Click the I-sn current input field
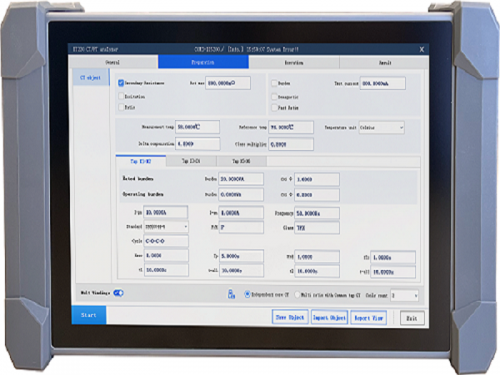This screenshot has width=500, height=375. [241, 213]
